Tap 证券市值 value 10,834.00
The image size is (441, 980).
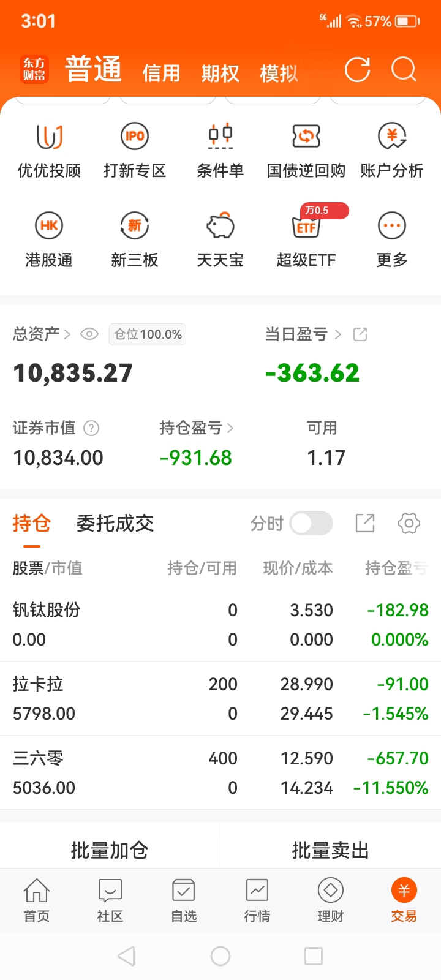click(58, 458)
